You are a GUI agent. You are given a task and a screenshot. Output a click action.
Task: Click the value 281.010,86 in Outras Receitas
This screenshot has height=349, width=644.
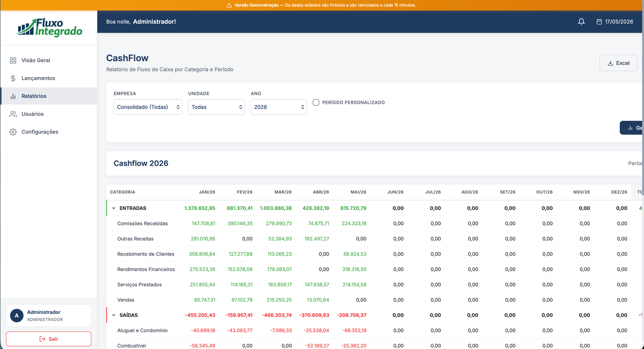click(x=203, y=239)
